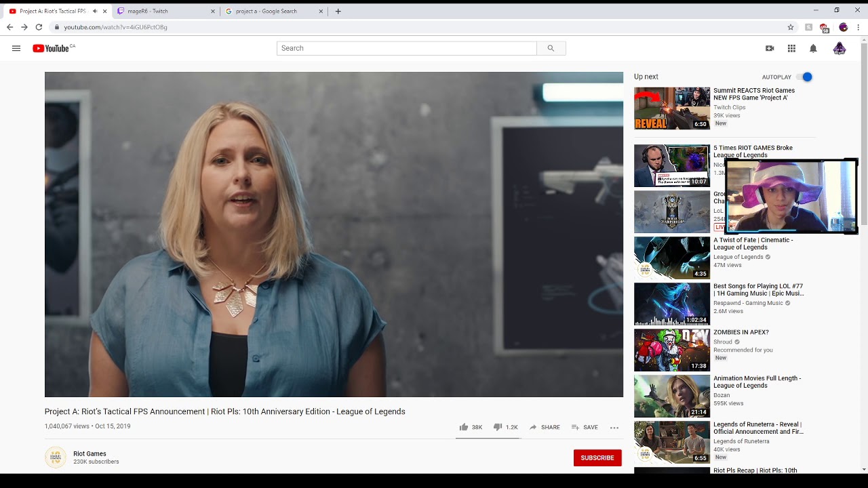Open the Share dialog
Screen dimensions: 868x488
coord(545,427)
